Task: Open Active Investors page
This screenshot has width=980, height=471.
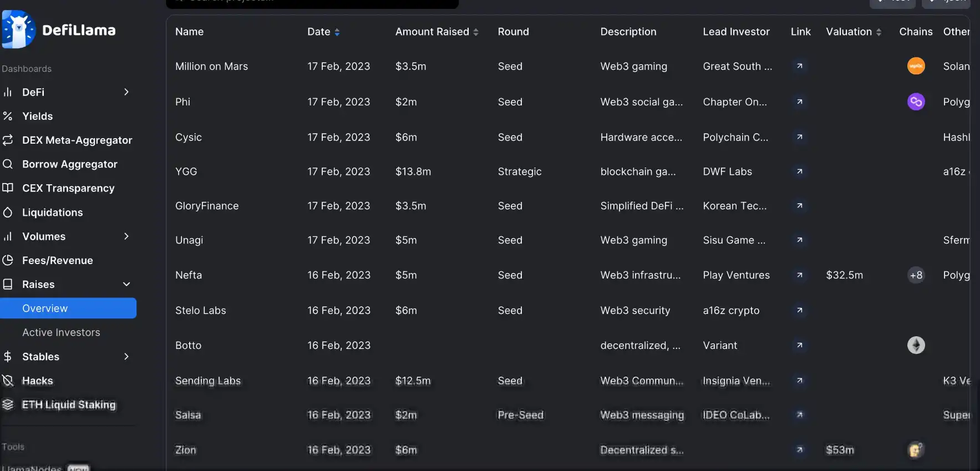Action: (x=61, y=332)
